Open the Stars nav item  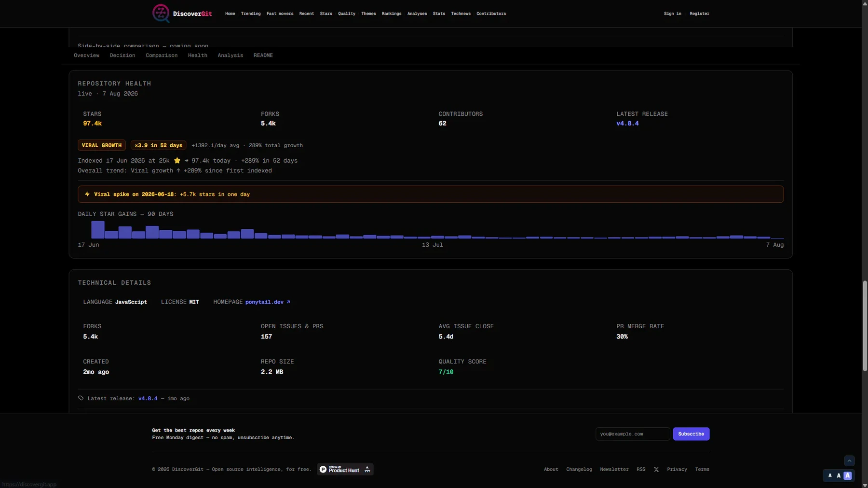(x=326, y=14)
